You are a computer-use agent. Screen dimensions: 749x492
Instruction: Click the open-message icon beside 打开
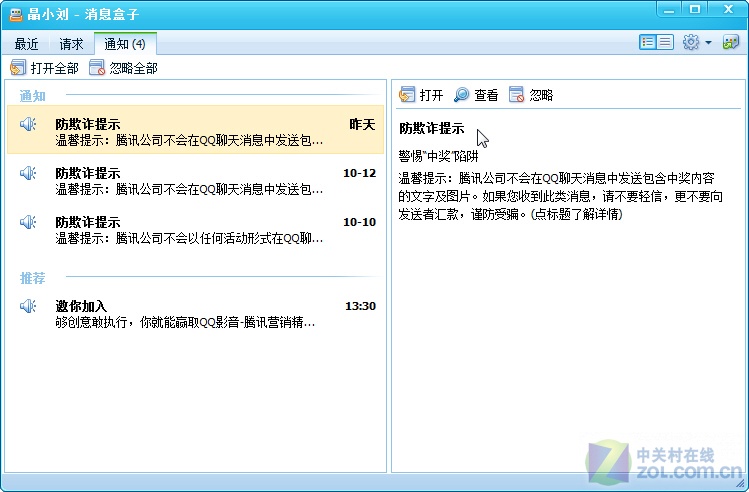pyautogui.click(x=407, y=95)
